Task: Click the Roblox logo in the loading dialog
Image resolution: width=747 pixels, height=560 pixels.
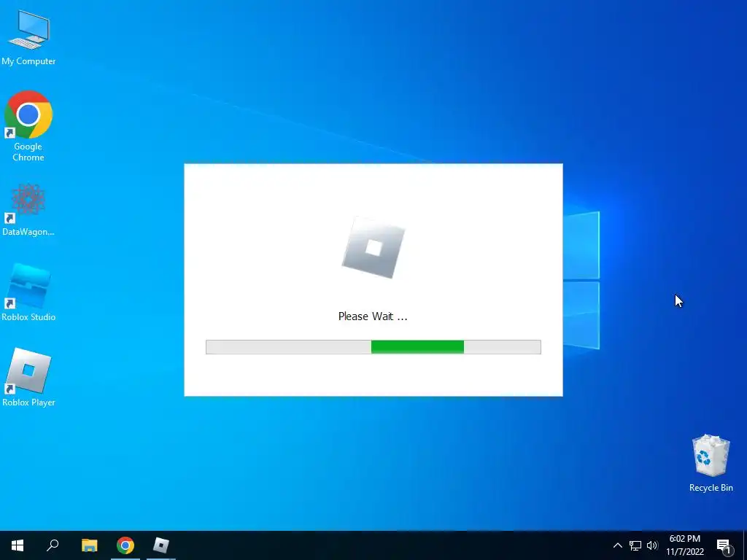Action: click(x=373, y=247)
